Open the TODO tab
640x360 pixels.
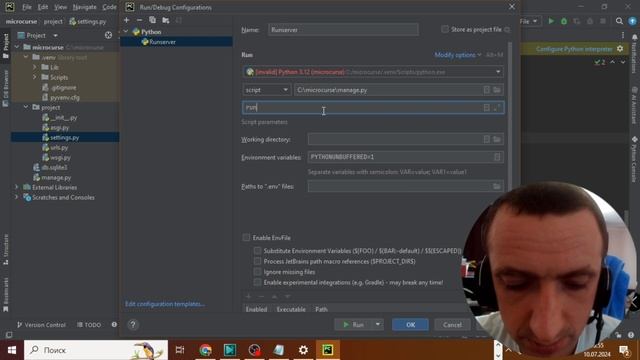(89, 325)
